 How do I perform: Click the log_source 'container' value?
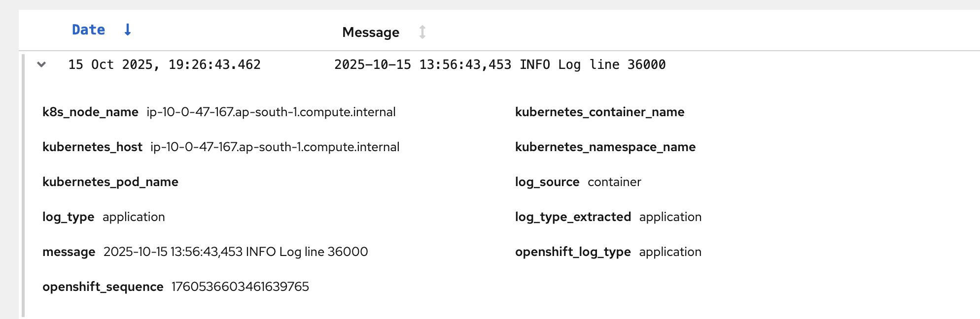[x=614, y=182]
